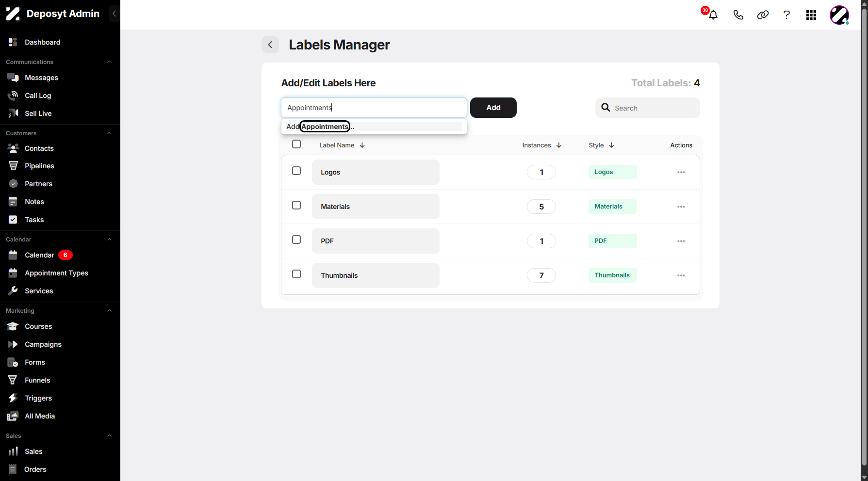Collapse the Communications section

(109, 62)
